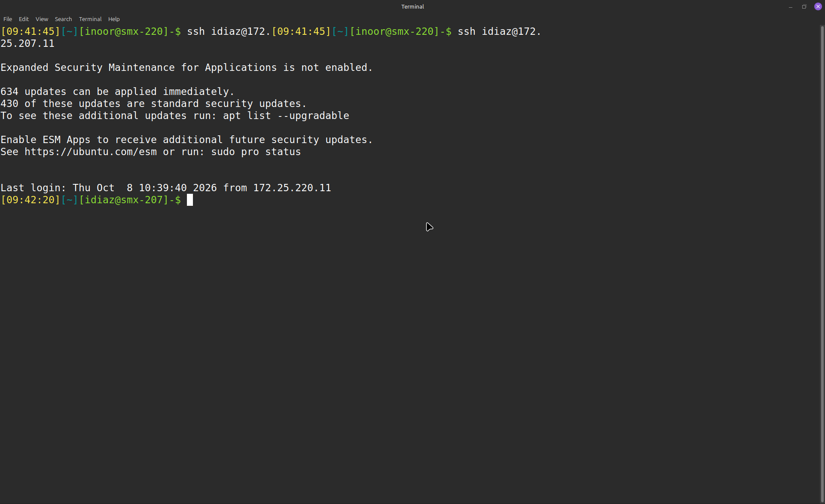Viewport: 825px width, 504px height.
Task: Click the Terminal title in the title bar
Action: point(412,6)
